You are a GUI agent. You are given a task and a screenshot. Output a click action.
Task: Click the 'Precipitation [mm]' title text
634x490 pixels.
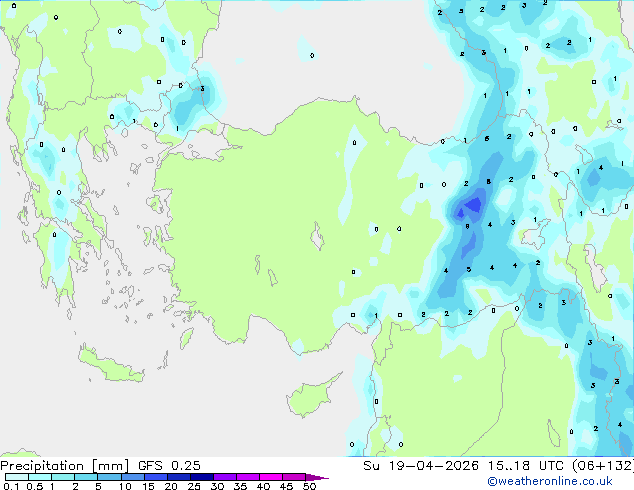64,466
